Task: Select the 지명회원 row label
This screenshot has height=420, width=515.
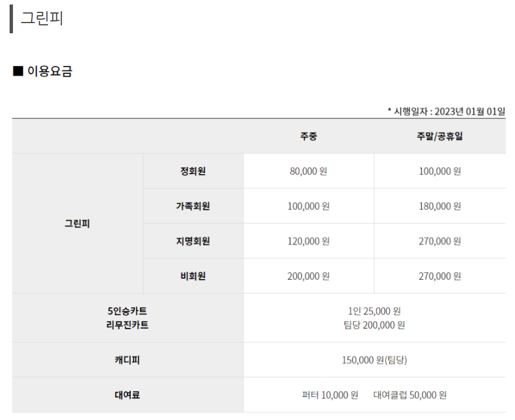Action: click(193, 241)
